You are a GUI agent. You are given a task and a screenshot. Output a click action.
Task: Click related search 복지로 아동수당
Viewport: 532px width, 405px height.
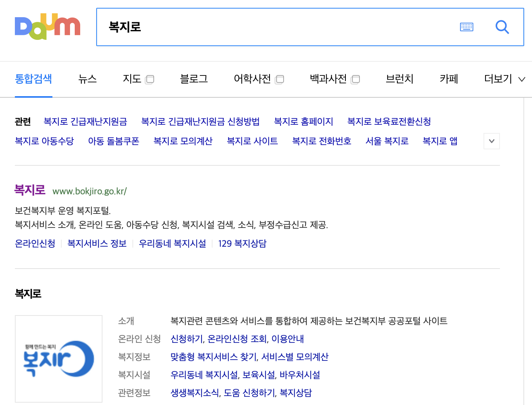tap(44, 141)
